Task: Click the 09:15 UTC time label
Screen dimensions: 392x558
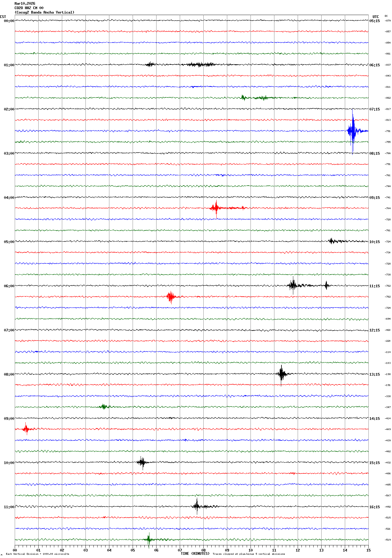Action: tap(374, 198)
